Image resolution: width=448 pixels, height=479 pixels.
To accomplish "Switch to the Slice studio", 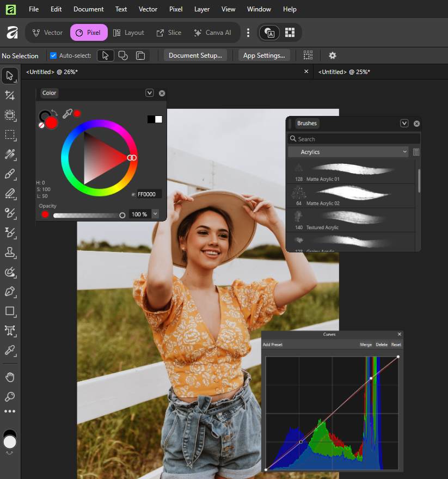I will pyautogui.click(x=169, y=32).
